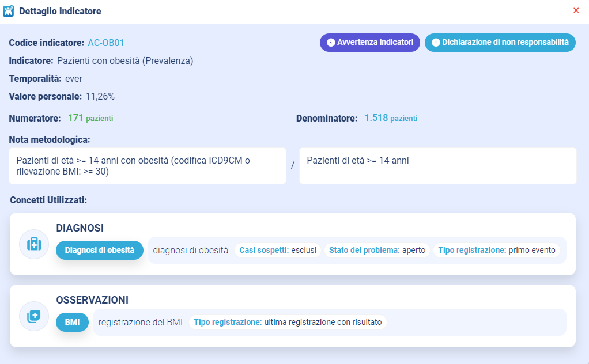Click the 171 pazienti numerator value

[x=90, y=118]
